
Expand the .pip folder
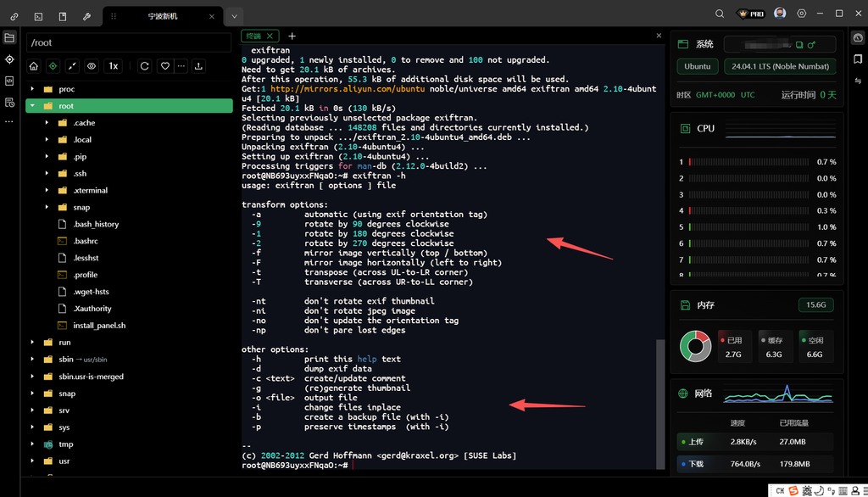[47, 156]
